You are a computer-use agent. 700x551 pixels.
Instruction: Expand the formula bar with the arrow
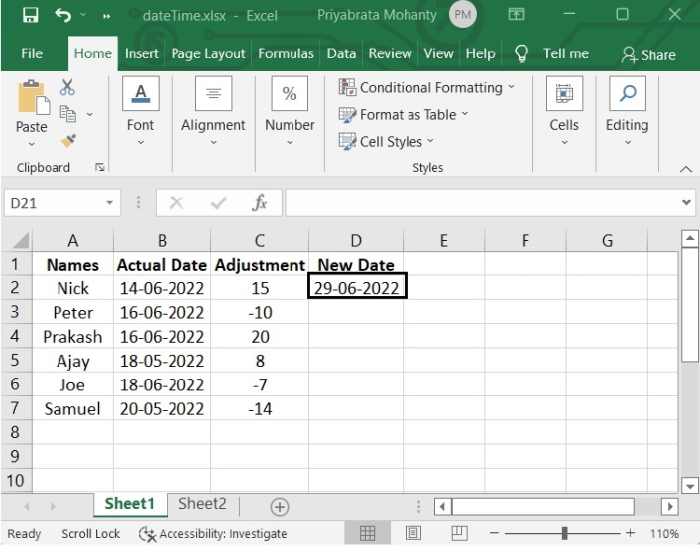point(687,203)
